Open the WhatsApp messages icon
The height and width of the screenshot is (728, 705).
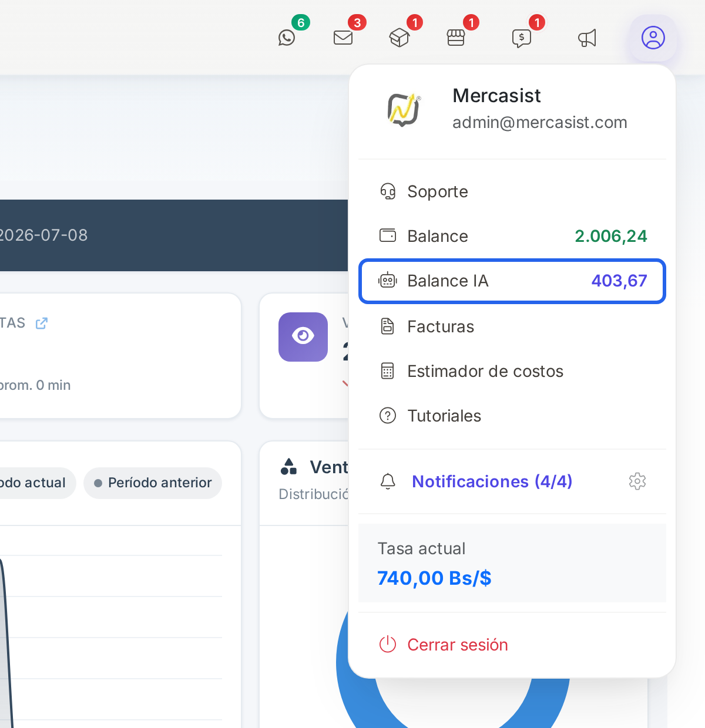point(287,38)
